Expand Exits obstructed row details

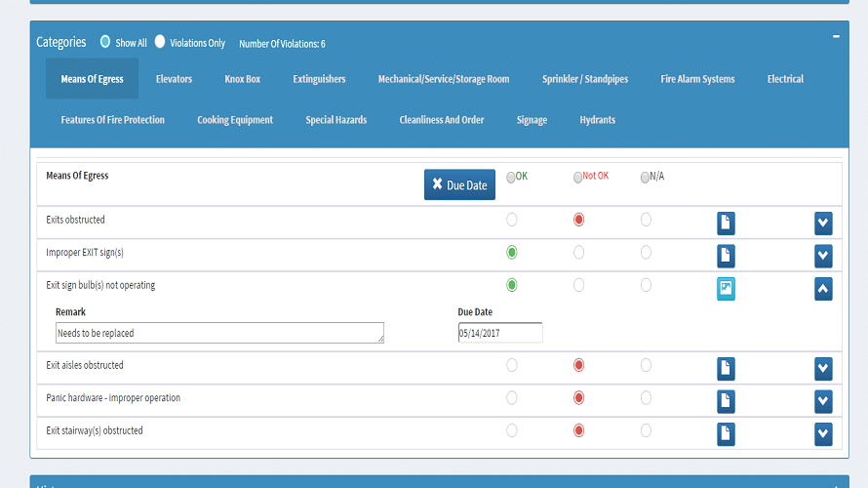click(x=823, y=224)
